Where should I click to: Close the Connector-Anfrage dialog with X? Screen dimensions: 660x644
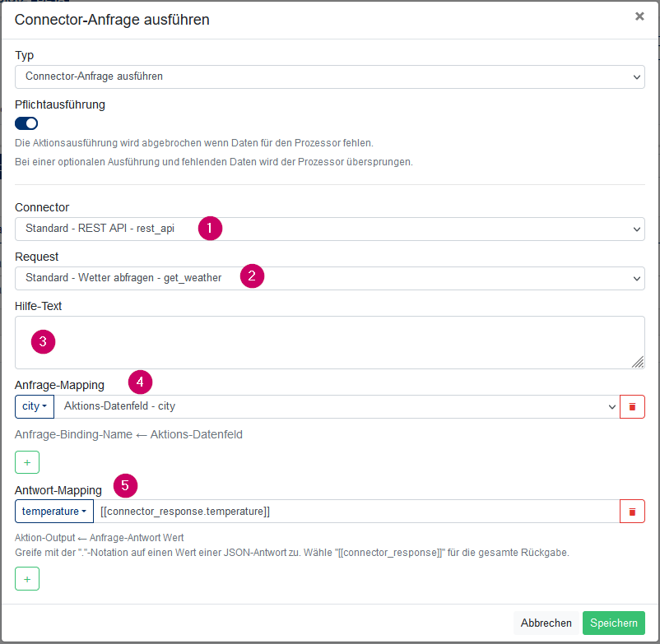[x=639, y=16]
